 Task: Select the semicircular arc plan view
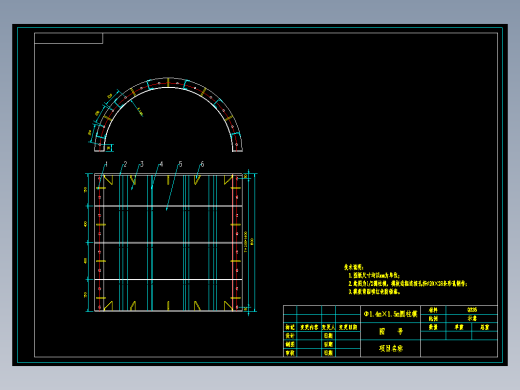pos(168,115)
